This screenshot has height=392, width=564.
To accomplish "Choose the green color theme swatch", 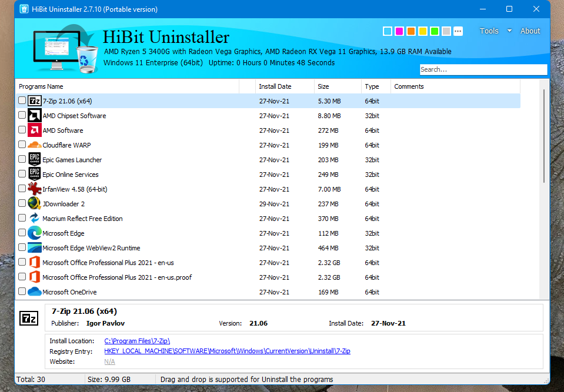I will pos(435,31).
